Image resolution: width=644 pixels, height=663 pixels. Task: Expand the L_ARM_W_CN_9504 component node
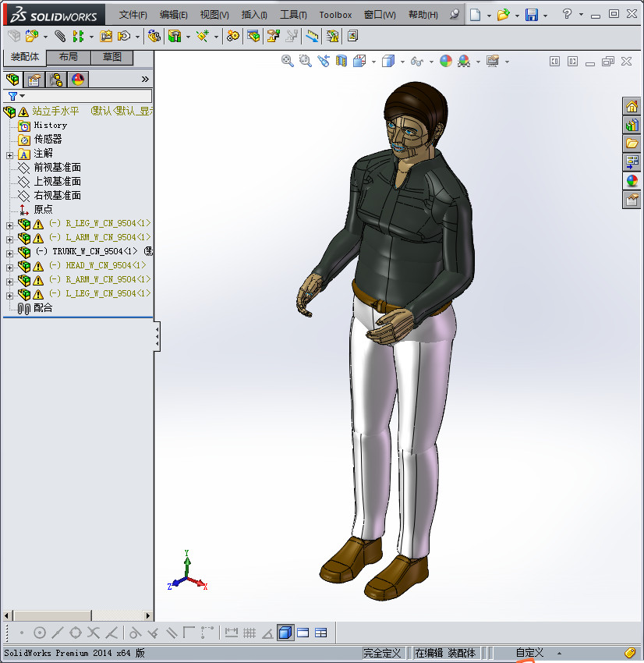9,239
